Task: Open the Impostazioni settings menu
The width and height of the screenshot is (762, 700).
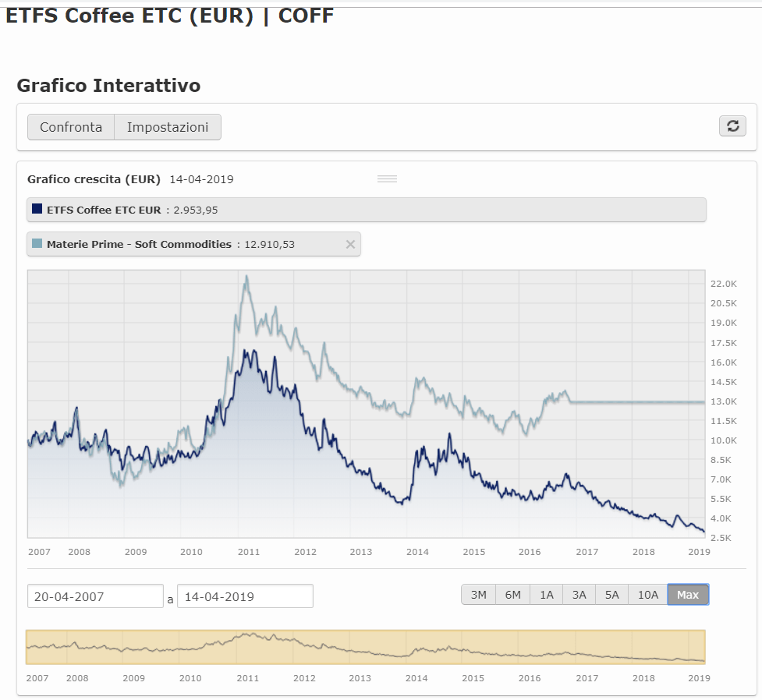Action: 168,127
